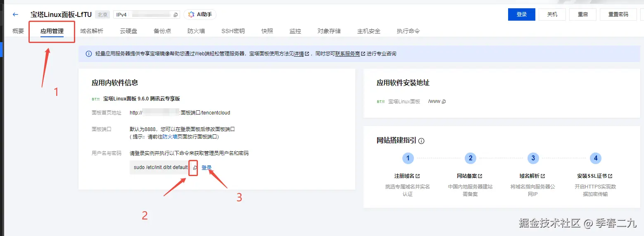Click the sudo /etc/init.d/bt default command text

[161, 167]
